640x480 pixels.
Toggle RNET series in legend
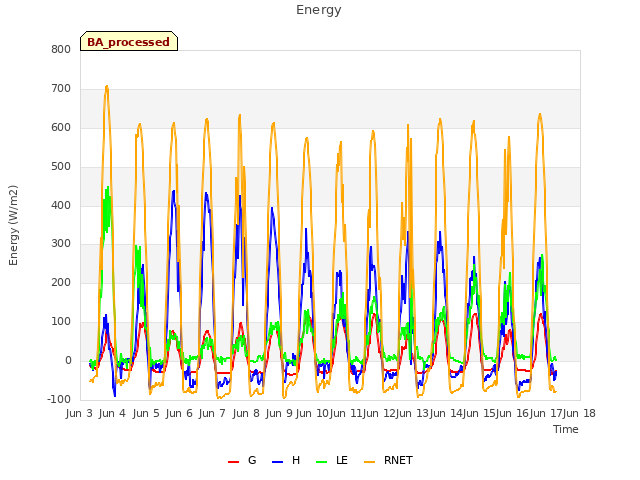coord(388,461)
